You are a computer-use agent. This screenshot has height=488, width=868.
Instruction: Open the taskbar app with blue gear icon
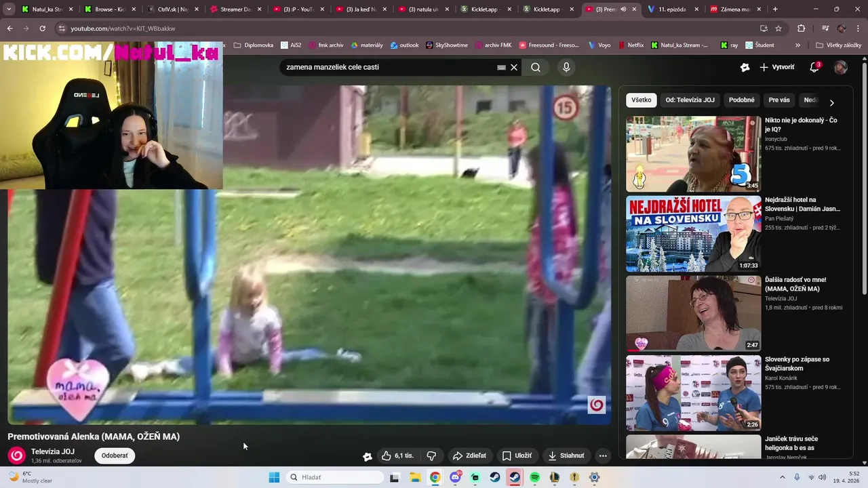[x=594, y=477]
